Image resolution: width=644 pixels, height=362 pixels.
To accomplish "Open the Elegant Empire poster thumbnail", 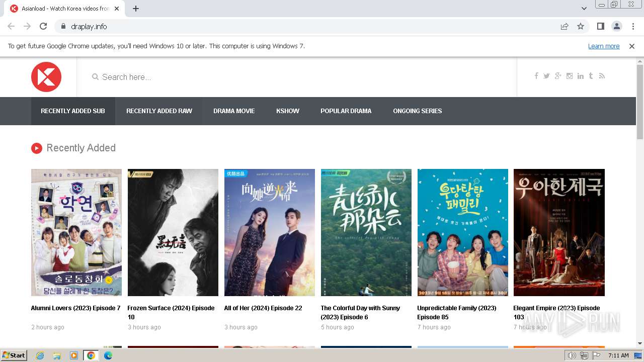I will pos(559,232).
